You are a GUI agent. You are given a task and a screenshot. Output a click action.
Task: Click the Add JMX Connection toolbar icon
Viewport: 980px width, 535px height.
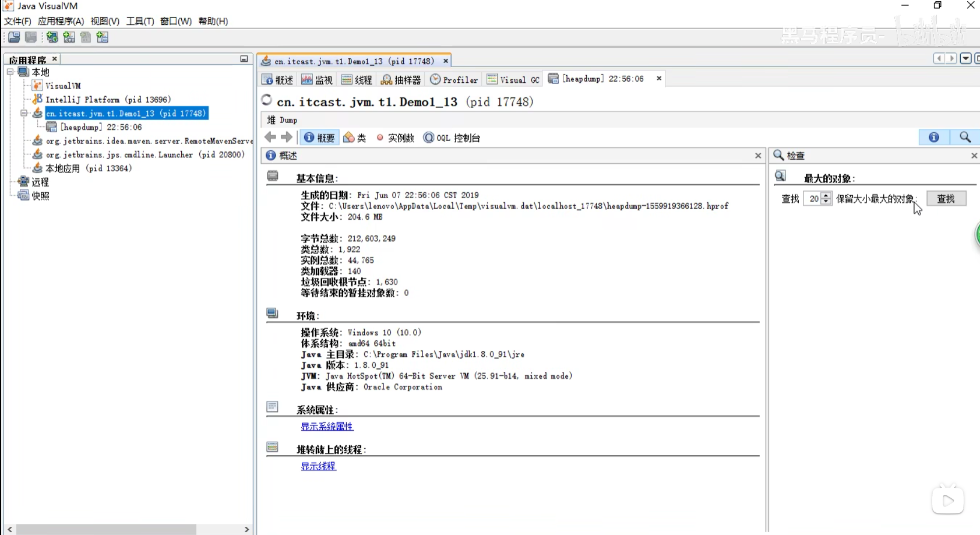(x=69, y=37)
